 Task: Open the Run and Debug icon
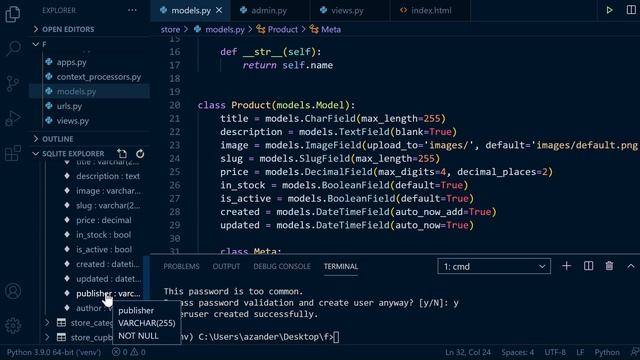13,118
